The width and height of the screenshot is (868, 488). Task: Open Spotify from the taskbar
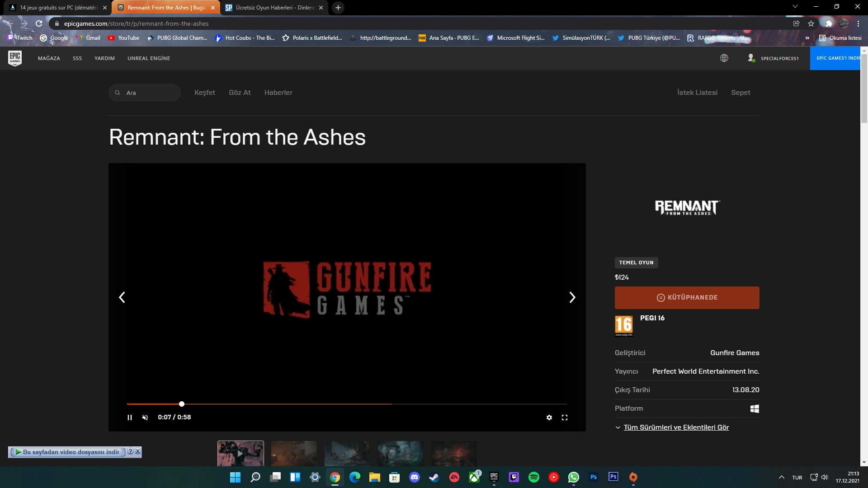pos(533,477)
